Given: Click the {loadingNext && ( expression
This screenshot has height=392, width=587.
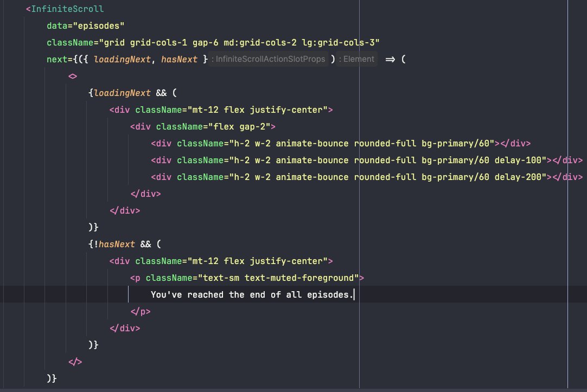Looking at the screenshot, I should [x=132, y=93].
